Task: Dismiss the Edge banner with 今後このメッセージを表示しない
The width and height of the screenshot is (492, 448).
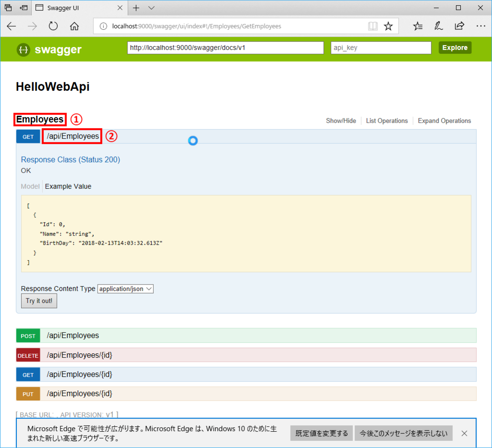Action: pos(403,433)
